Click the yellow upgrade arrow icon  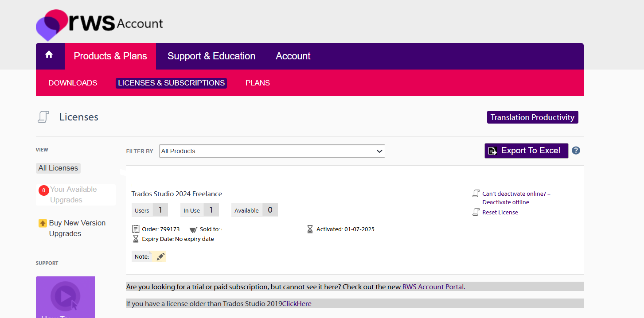click(43, 223)
